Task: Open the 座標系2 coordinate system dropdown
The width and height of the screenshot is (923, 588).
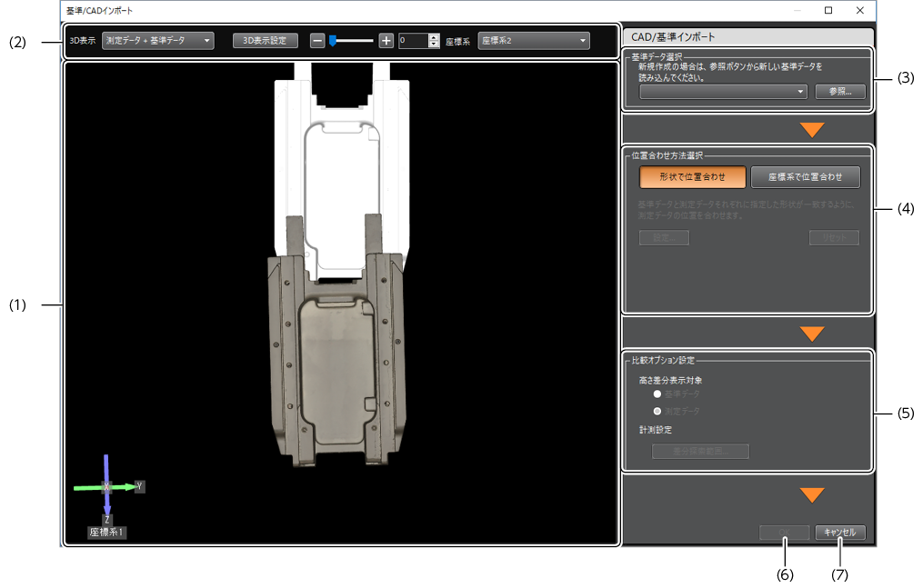Action: coord(533,41)
